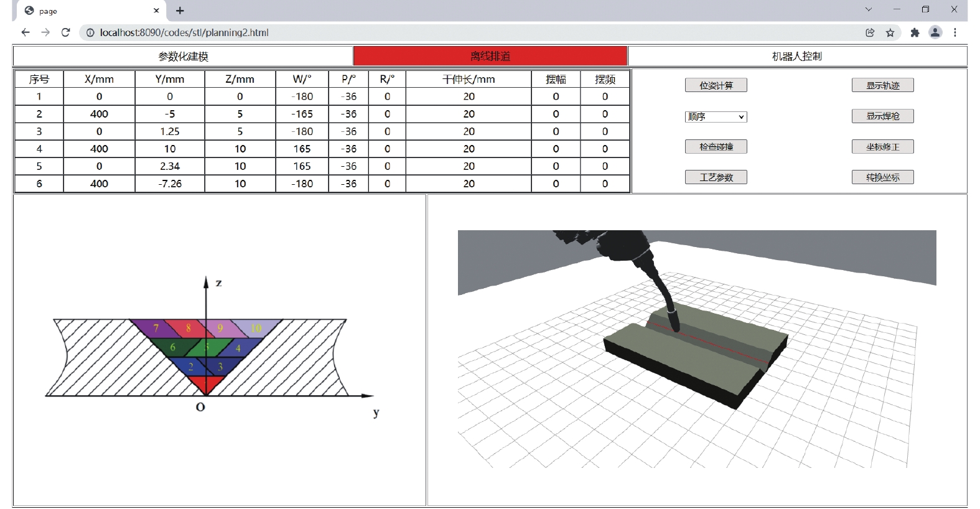Open the user profile avatar icon
This screenshot has width=980, height=509.
935,33
